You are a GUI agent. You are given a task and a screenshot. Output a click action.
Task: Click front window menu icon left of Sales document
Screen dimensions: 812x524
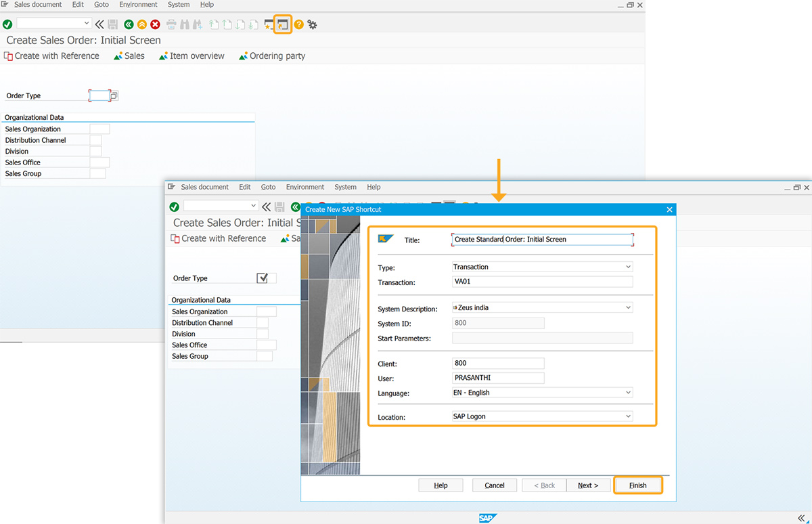172,187
